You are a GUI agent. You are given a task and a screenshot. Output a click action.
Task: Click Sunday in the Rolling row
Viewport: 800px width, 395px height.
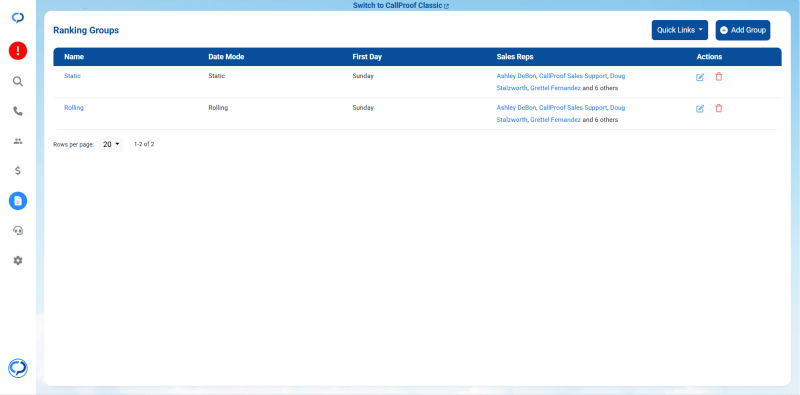pyautogui.click(x=363, y=108)
